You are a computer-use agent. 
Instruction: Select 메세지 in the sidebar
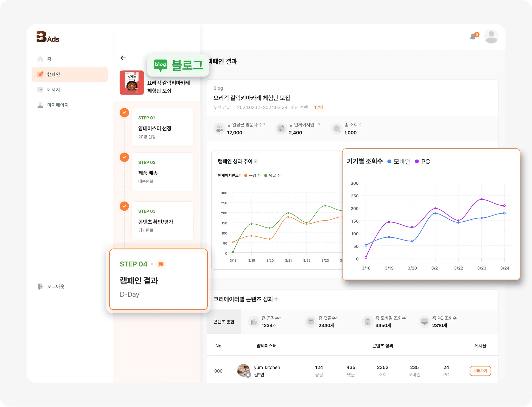(54, 90)
